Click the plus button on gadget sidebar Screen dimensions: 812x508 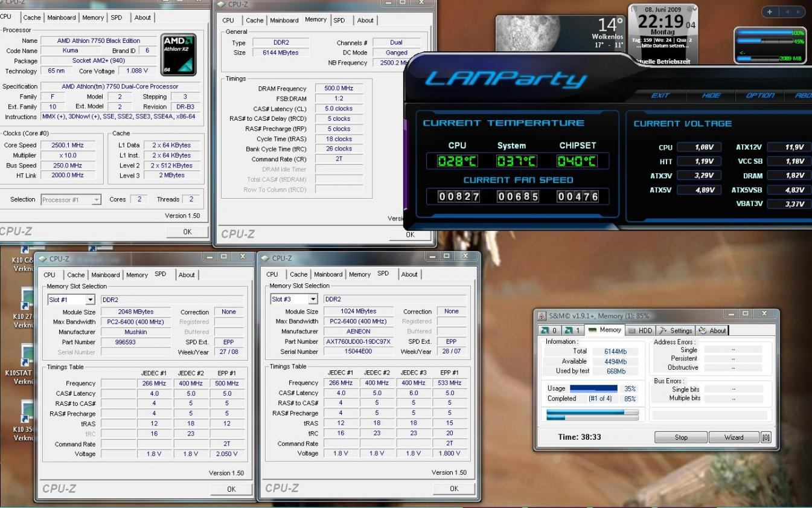770,12
